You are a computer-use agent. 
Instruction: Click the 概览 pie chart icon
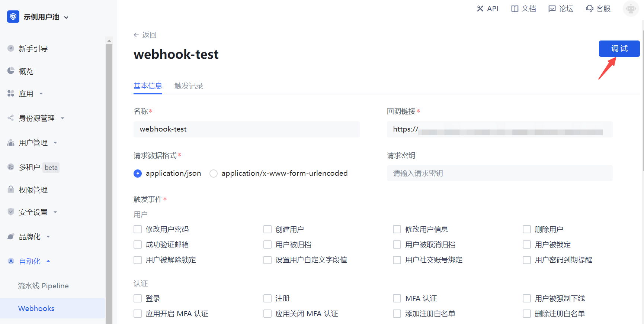pos(11,71)
